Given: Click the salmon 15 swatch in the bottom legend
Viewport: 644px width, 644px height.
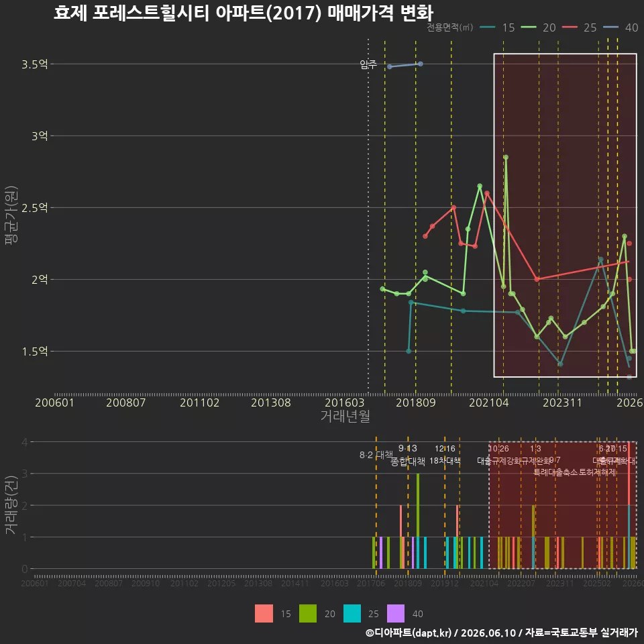Looking at the screenshot, I should pos(264,614).
